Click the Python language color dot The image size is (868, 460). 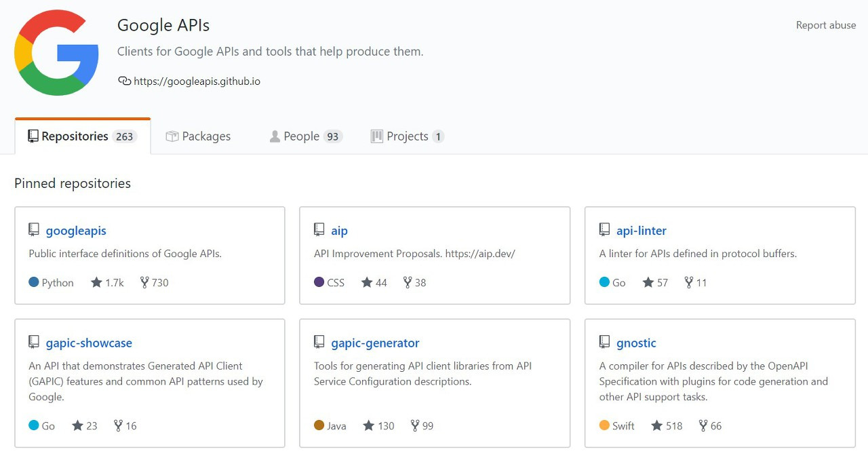click(34, 282)
